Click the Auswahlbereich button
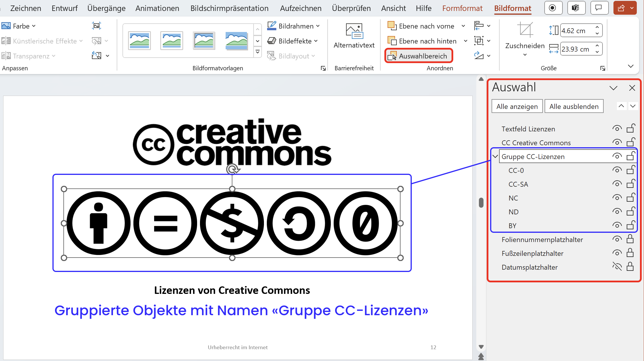 (x=419, y=56)
